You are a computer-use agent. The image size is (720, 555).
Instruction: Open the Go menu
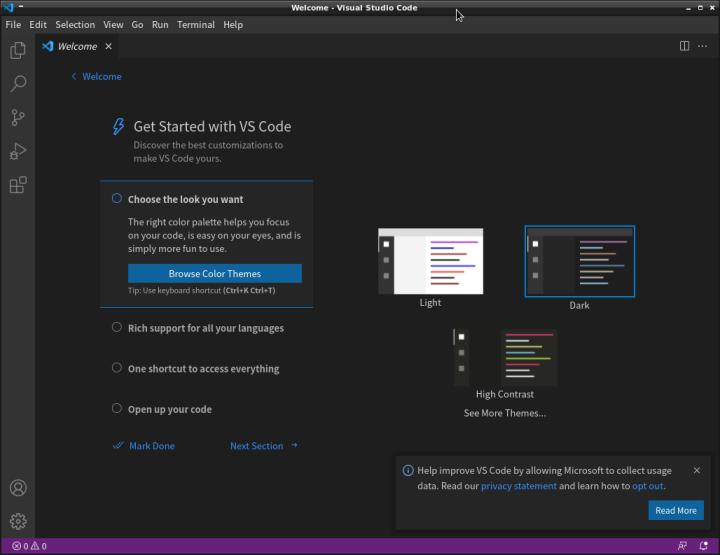tap(137, 25)
